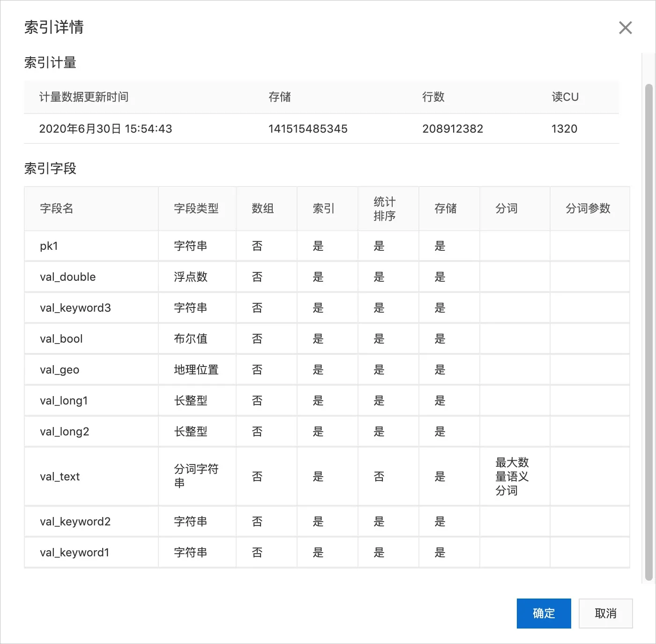Select the val_double field name

[x=68, y=277]
